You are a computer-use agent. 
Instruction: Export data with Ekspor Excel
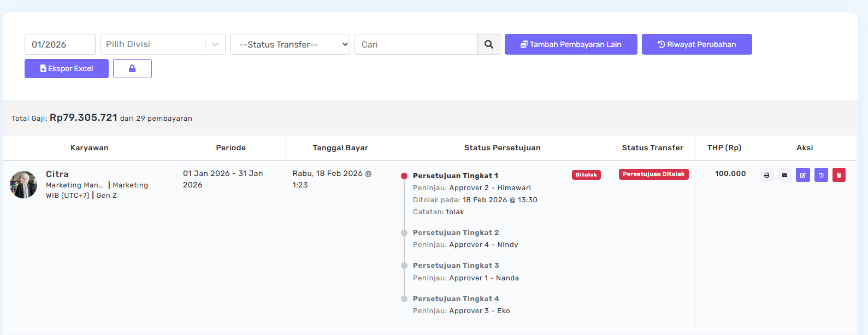(x=67, y=69)
